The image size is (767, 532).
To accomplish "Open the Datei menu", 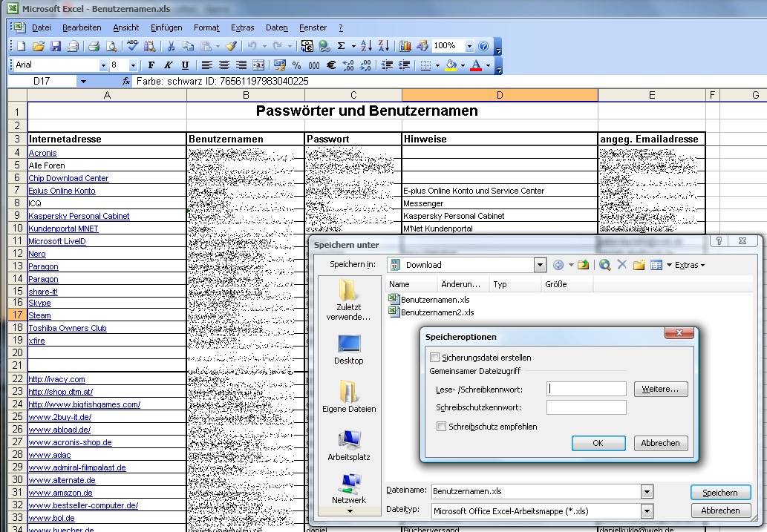I will tap(42, 28).
